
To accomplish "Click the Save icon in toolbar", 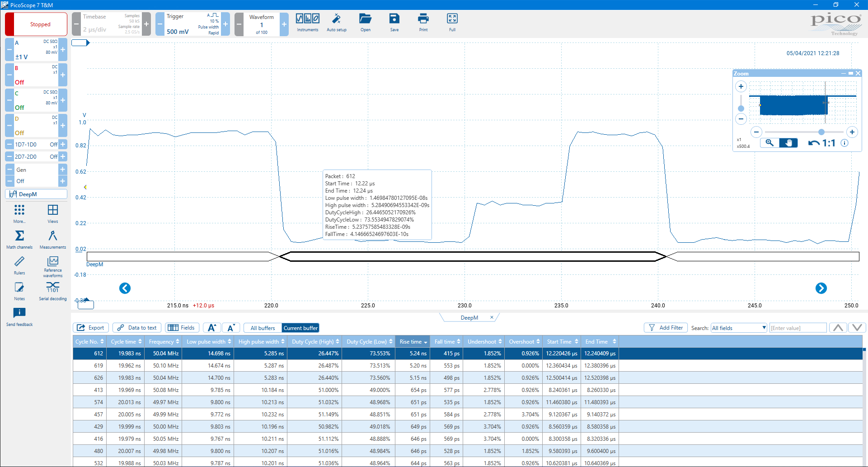I will pos(394,22).
